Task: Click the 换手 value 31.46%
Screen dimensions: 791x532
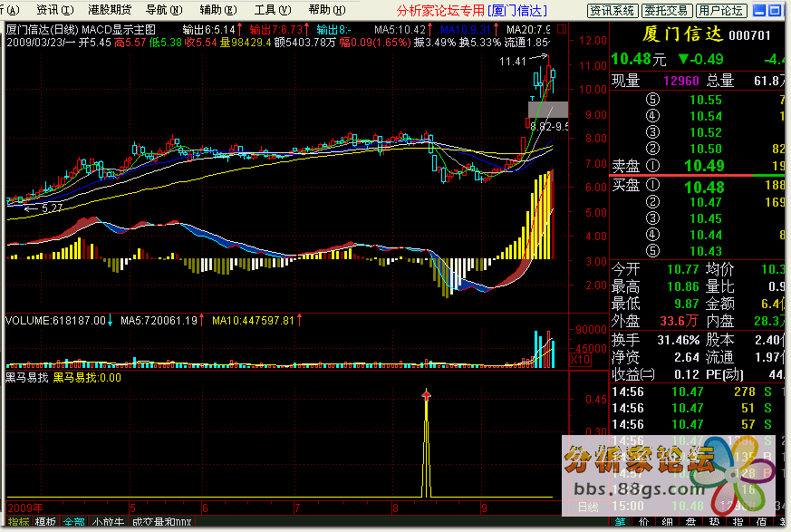Action: (679, 340)
